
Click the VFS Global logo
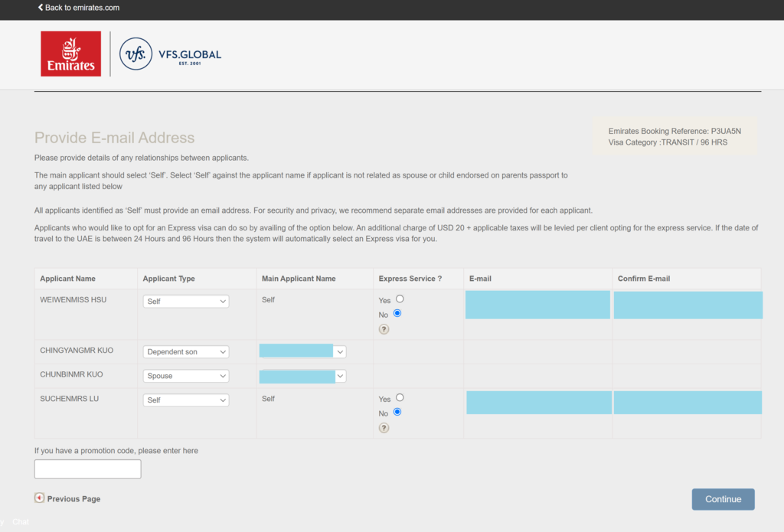pos(170,54)
